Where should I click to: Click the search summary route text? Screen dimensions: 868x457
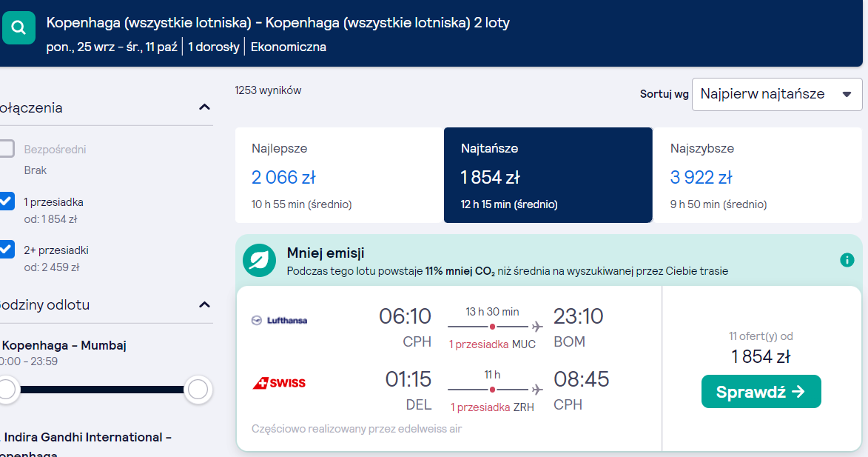278,23
